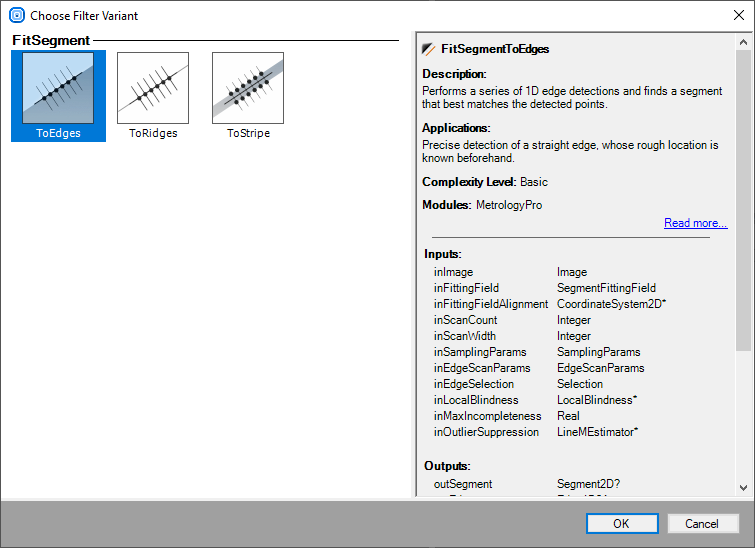
Task: Confirm selection with the OK button
Action: coord(621,523)
